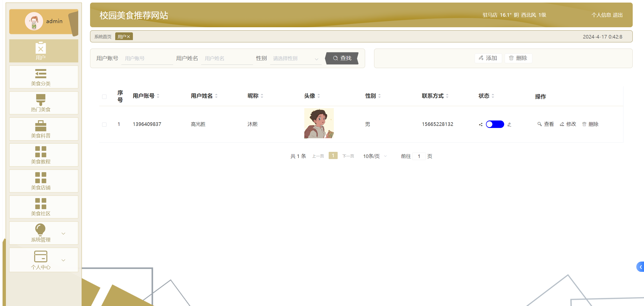This screenshot has width=644, height=306.
Task: Switch to the 系统首页 tab
Action: click(102, 36)
